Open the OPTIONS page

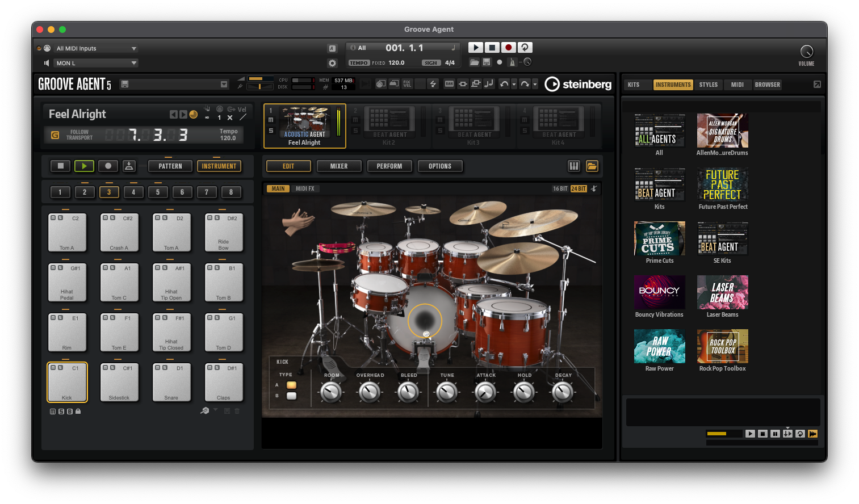440,166
